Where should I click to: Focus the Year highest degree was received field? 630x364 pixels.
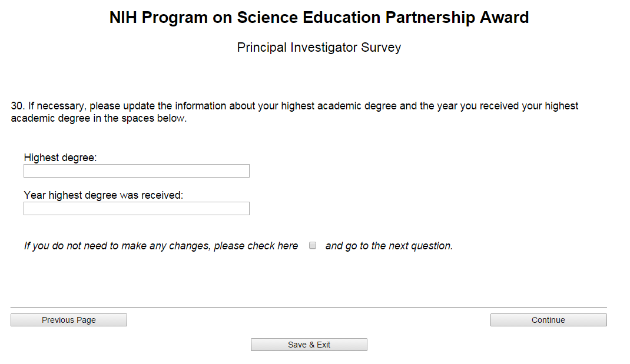tap(136, 209)
